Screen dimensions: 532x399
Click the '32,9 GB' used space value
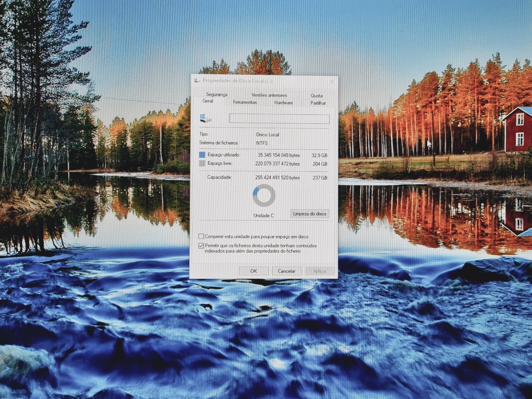click(x=319, y=155)
